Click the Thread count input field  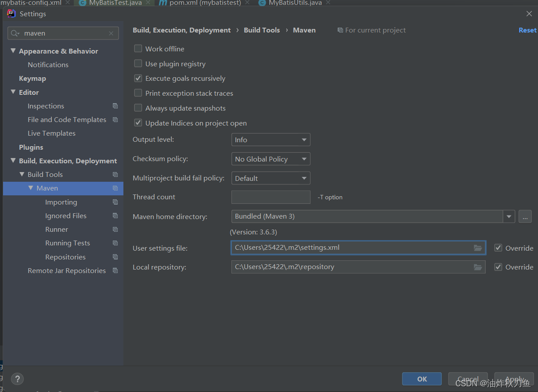tap(271, 197)
